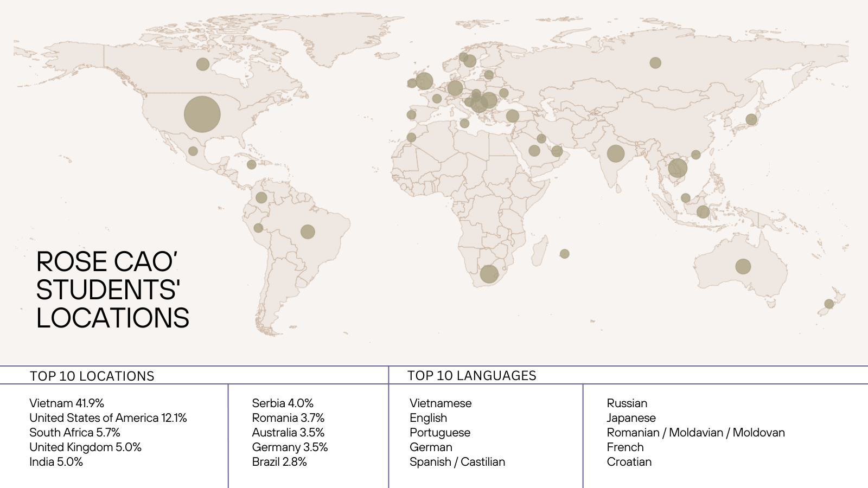
Task: Click the bubble marker over Russia
Action: (655, 63)
